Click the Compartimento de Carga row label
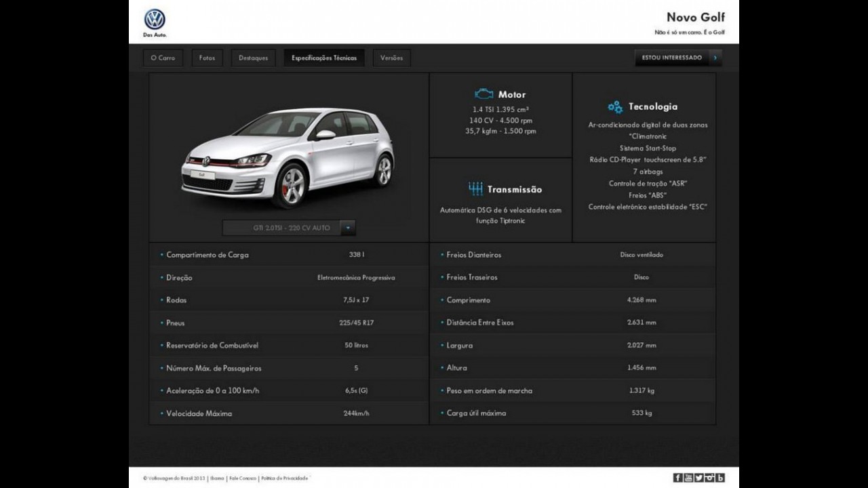The width and height of the screenshot is (868, 488). click(x=208, y=255)
